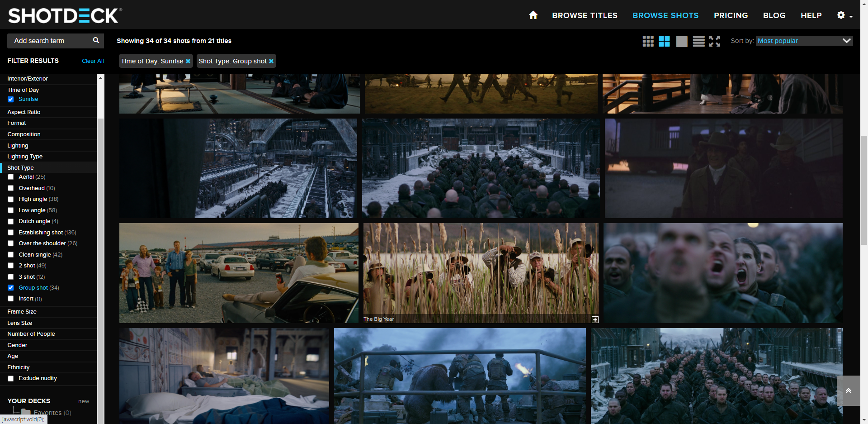Switch to list view icon
Screen dimensions: 868x424
coord(698,41)
